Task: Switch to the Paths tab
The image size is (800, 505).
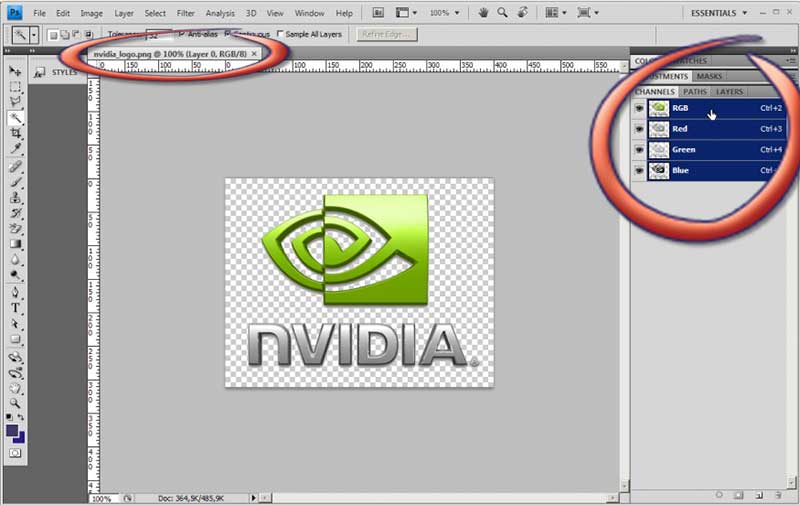Action: (x=694, y=92)
